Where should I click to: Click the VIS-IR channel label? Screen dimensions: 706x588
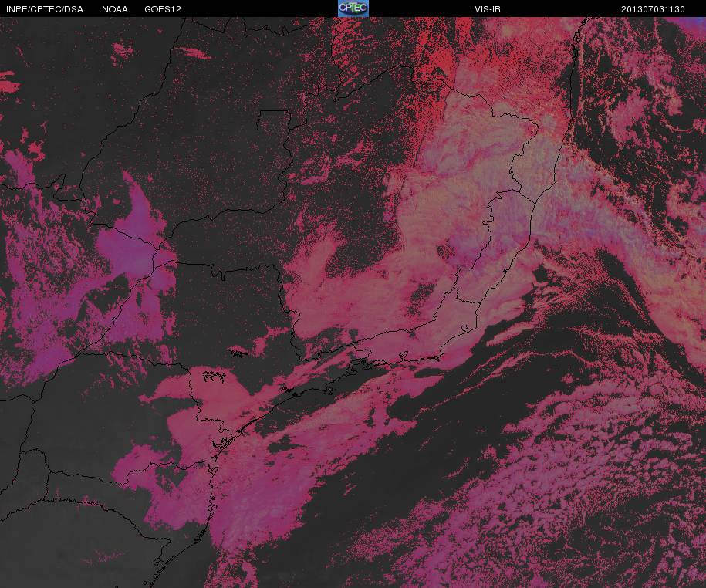click(x=488, y=9)
